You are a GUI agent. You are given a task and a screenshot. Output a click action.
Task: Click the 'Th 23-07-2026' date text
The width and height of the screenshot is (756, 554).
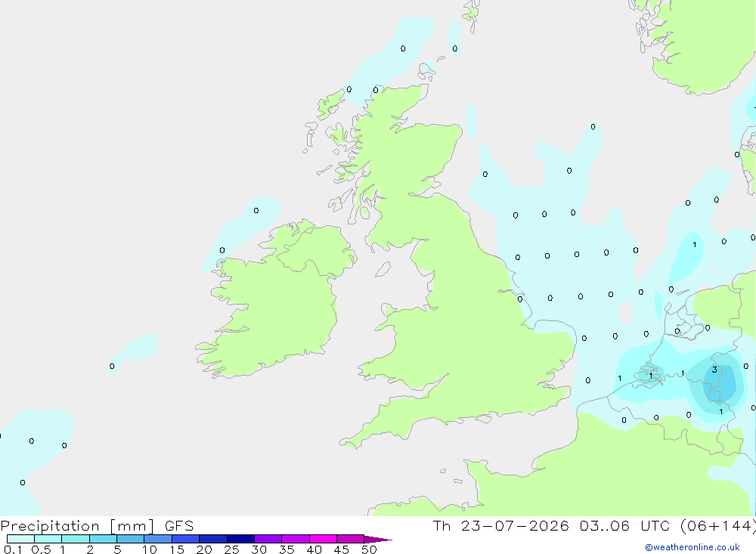pos(500,525)
